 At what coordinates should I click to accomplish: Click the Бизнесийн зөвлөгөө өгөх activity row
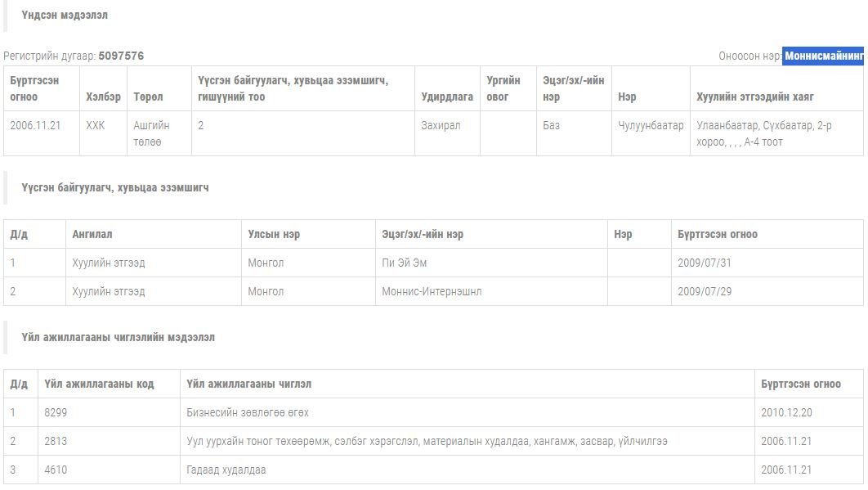pos(248,412)
